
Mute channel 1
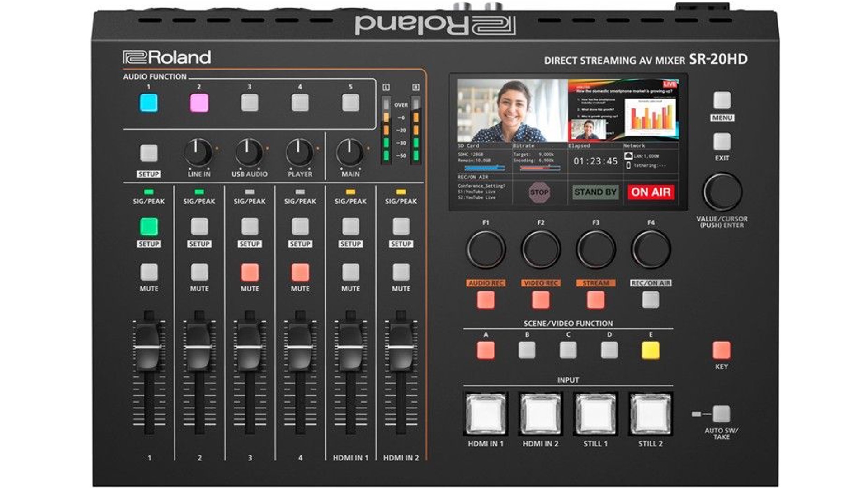click(149, 272)
